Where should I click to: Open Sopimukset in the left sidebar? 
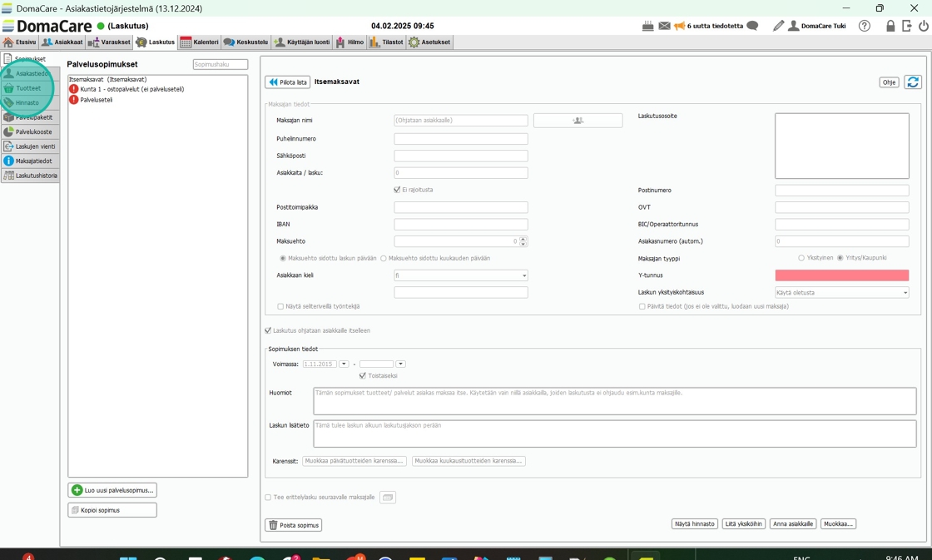pos(30,59)
